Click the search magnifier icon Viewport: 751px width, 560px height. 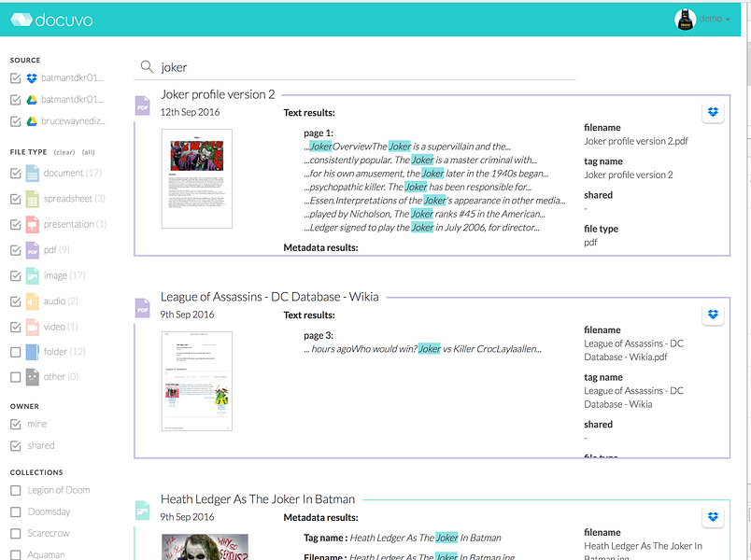pos(147,66)
